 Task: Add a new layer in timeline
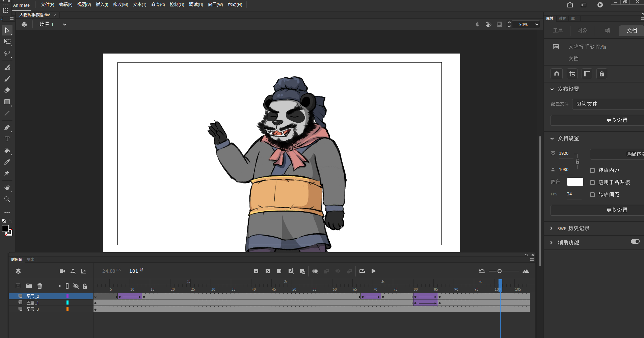tap(18, 286)
